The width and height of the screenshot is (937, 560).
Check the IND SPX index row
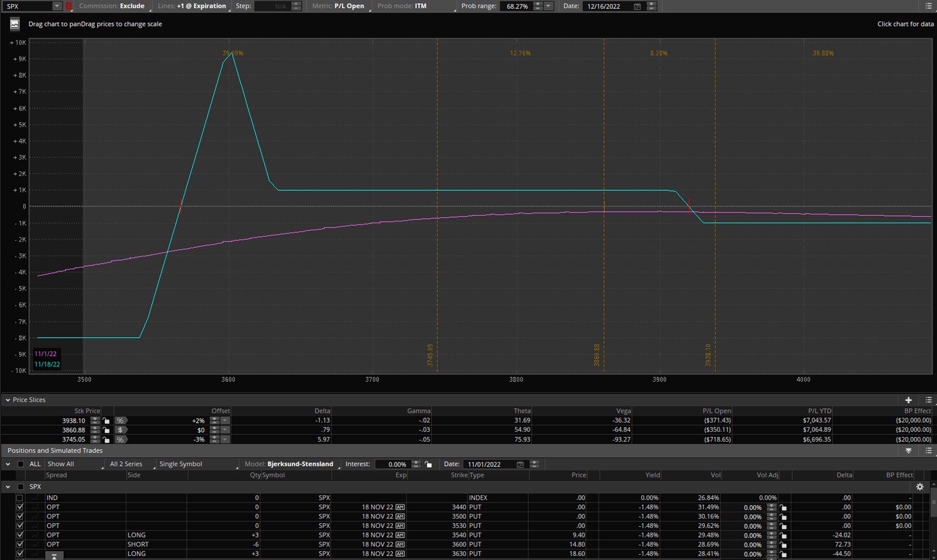tap(20, 498)
